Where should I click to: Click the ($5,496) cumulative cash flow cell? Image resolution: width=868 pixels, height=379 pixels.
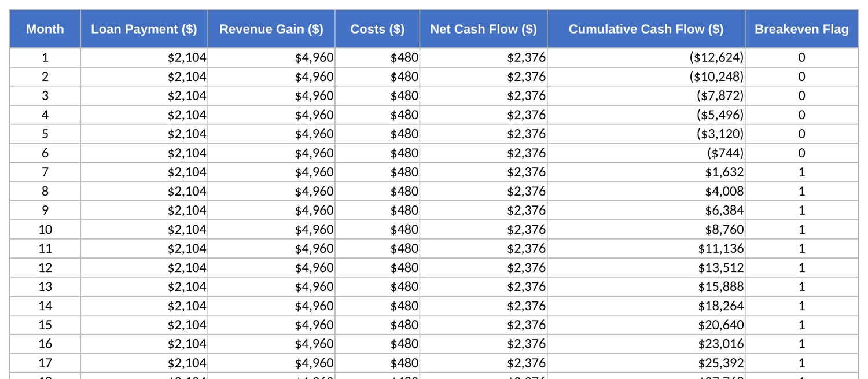[646, 115]
